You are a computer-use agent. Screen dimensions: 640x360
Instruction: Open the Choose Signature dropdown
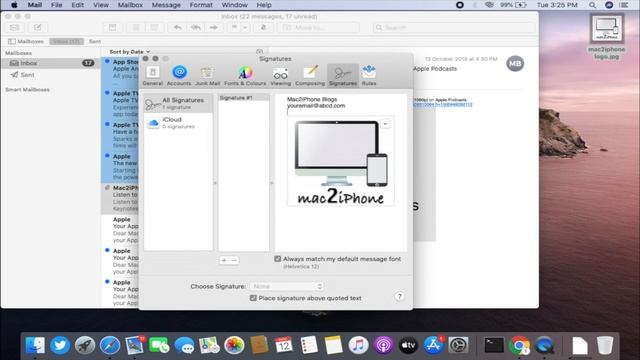tap(287, 286)
